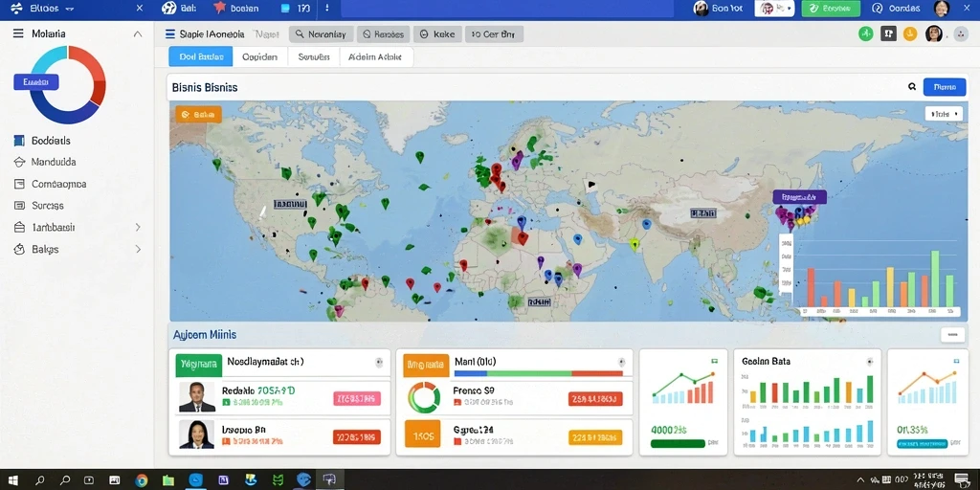Open the vertical three-dot menu in top bar
The width and height of the screenshot is (980, 490).
click(x=327, y=9)
